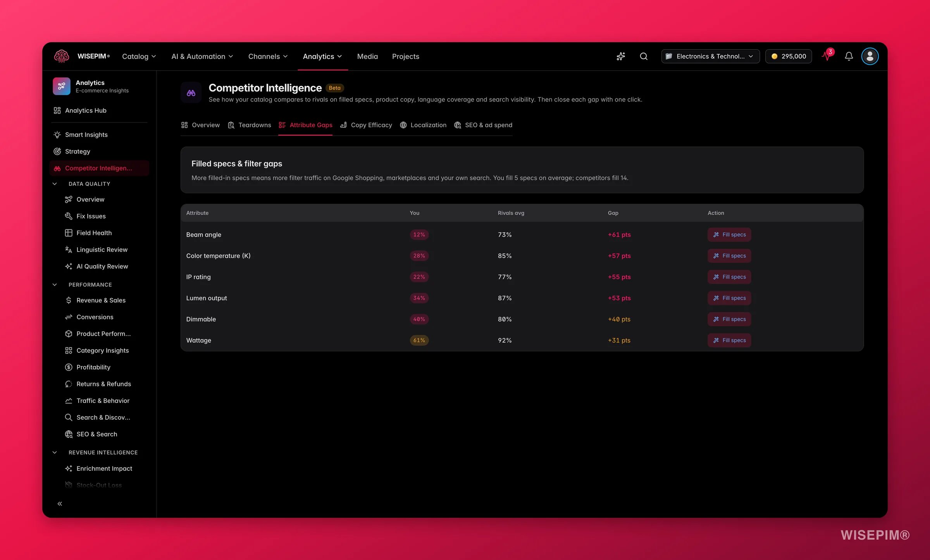Collapse the sidebar with double chevron
This screenshot has width=930, height=560.
pyautogui.click(x=60, y=503)
